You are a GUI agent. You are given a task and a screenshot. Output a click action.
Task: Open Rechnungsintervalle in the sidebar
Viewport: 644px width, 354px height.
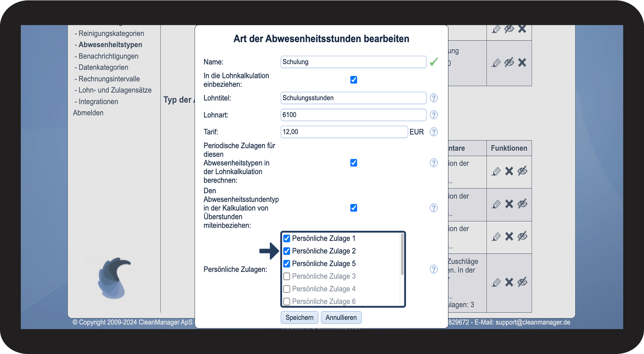pyautogui.click(x=109, y=79)
